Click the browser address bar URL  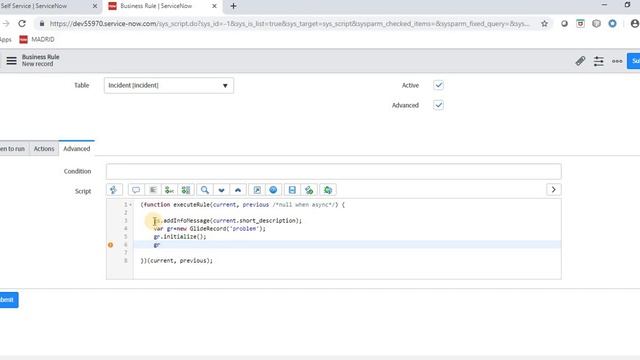289,24
